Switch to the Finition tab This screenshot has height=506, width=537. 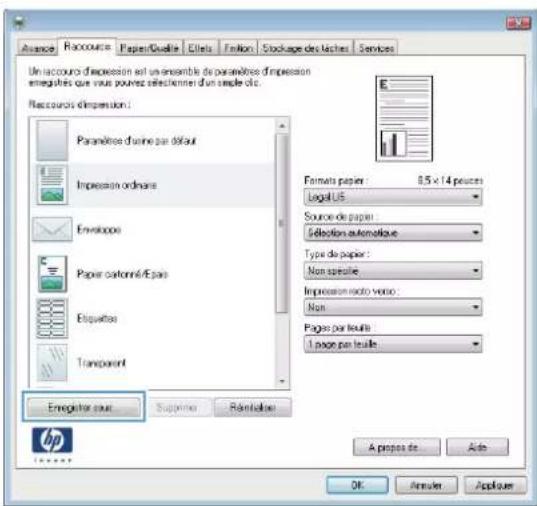tap(238, 48)
